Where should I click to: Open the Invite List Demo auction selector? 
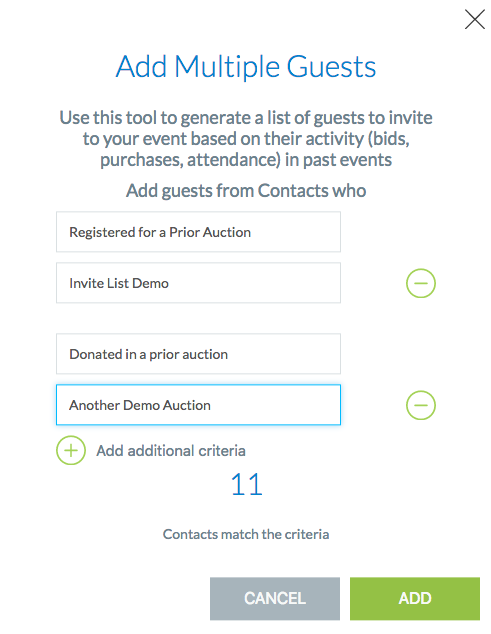pos(198,283)
